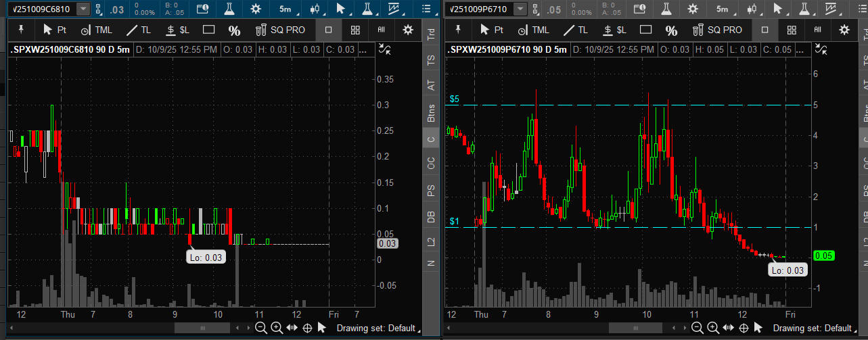Switch to the L2 side panel tab

(431, 241)
